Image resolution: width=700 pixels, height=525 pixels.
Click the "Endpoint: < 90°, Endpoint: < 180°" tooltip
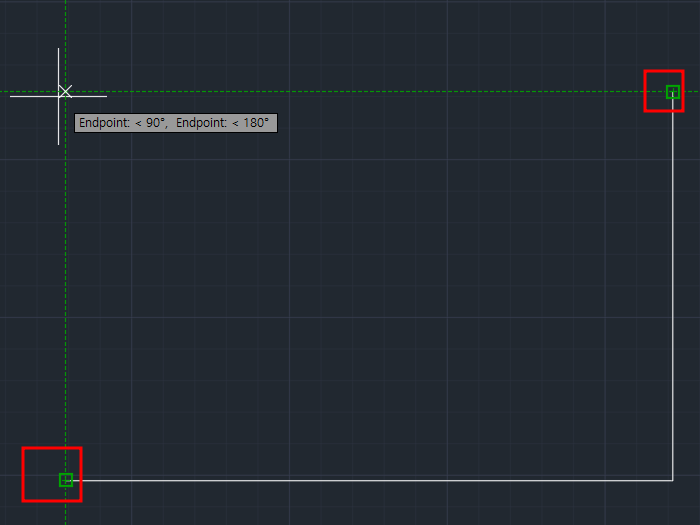(x=176, y=123)
